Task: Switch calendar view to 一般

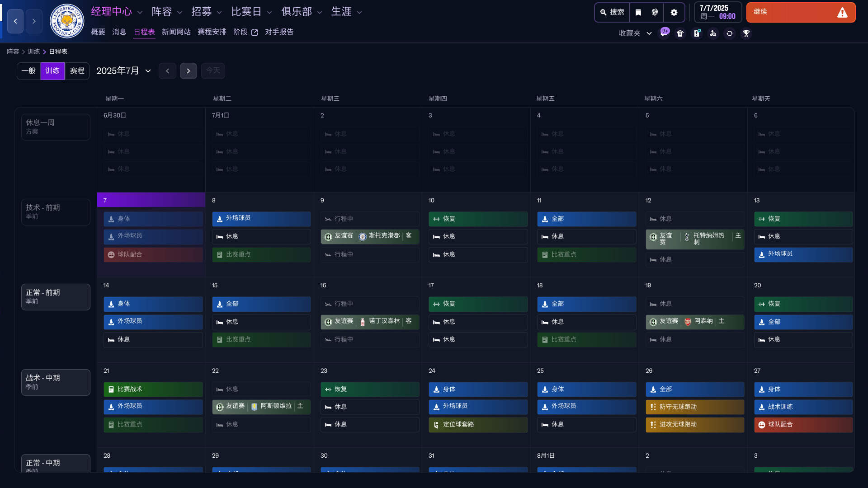Action: [28, 71]
